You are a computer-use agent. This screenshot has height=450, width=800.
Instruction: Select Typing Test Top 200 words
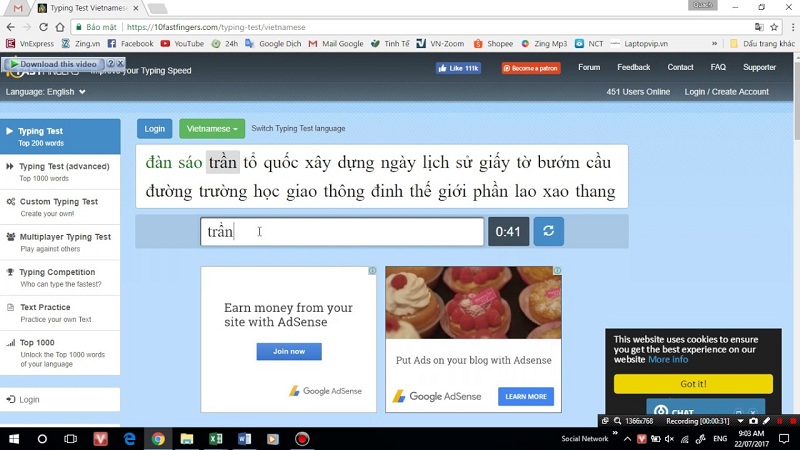pyautogui.click(x=60, y=136)
